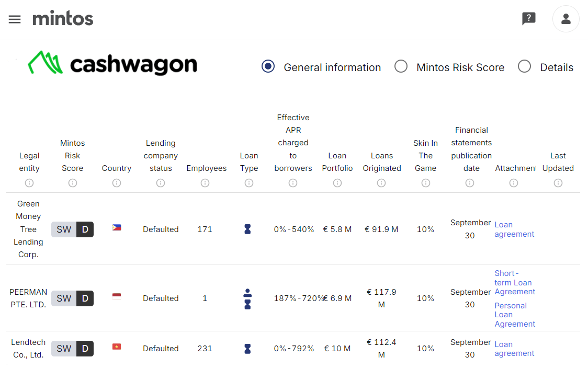The width and height of the screenshot is (588, 369).
Task: Select the Mintos Risk Score radio button
Action: point(401,66)
